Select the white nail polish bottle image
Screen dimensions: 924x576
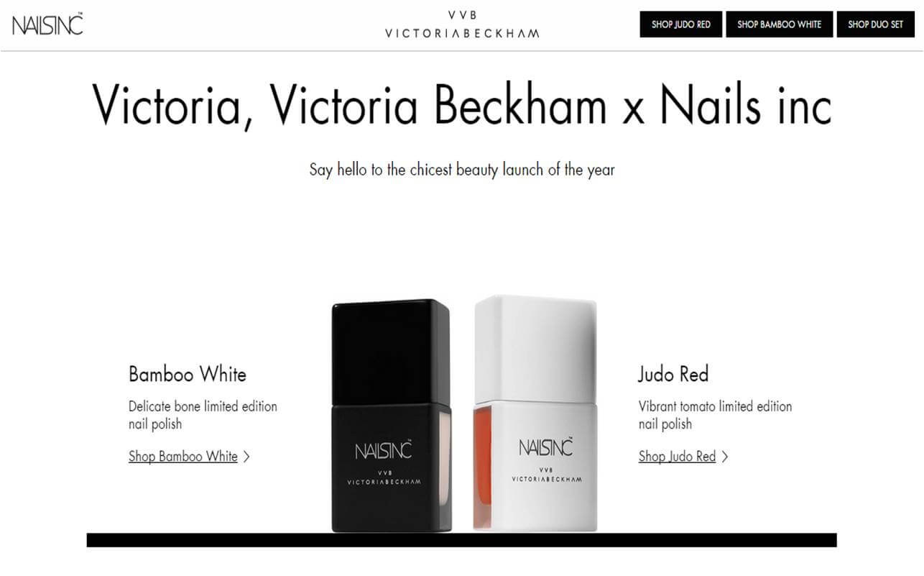(x=535, y=413)
